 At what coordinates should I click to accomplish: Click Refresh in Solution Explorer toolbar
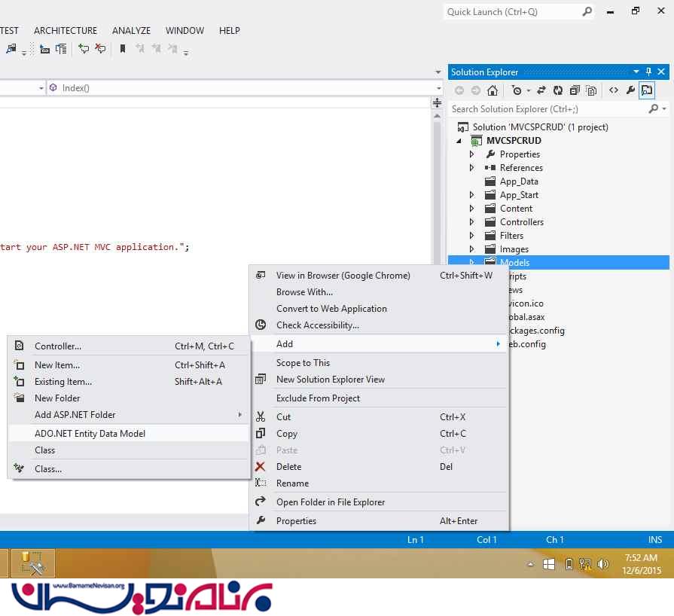point(558,90)
